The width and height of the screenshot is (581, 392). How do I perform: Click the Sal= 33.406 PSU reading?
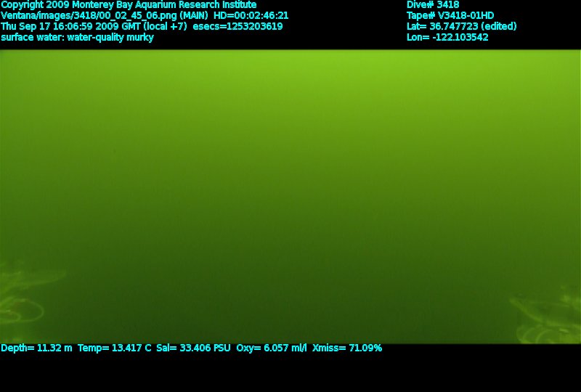click(193, 348)
